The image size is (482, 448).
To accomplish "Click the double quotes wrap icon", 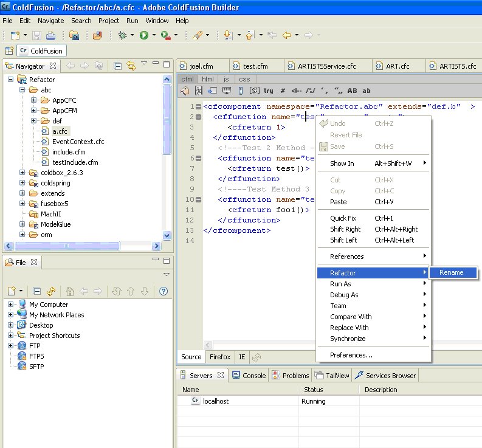I will pos(339,91).
